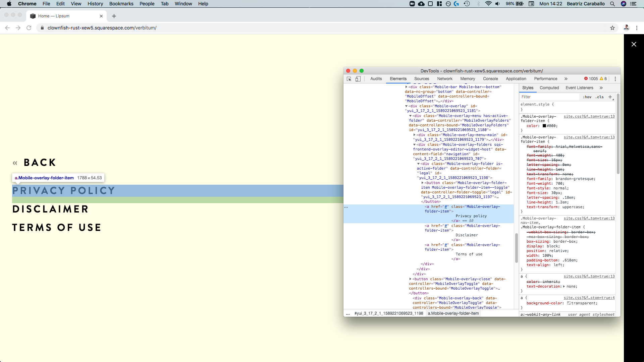This screenshot has width=644, height=362.
Task: Open DevTools three-dot customize menu
Action: point(615,79)
